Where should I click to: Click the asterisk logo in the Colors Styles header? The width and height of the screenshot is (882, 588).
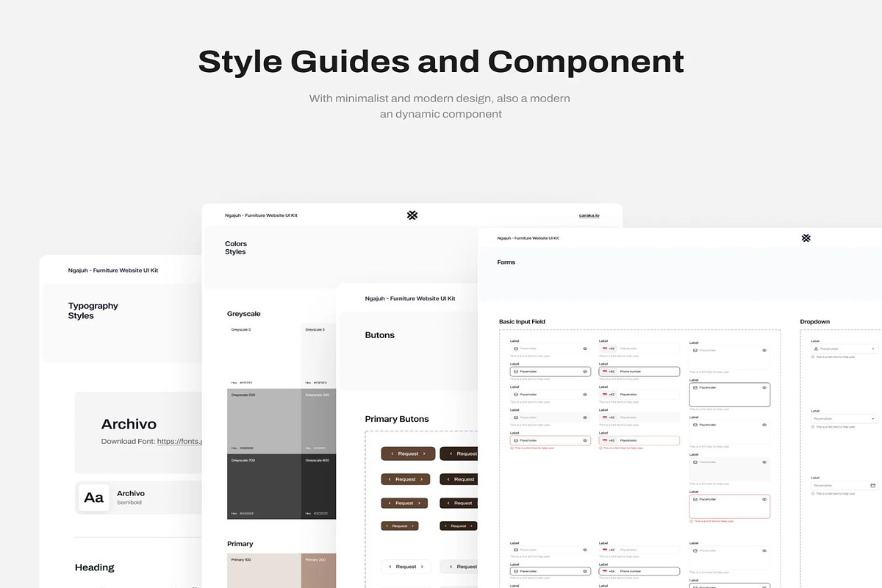(x=412, y=215)
